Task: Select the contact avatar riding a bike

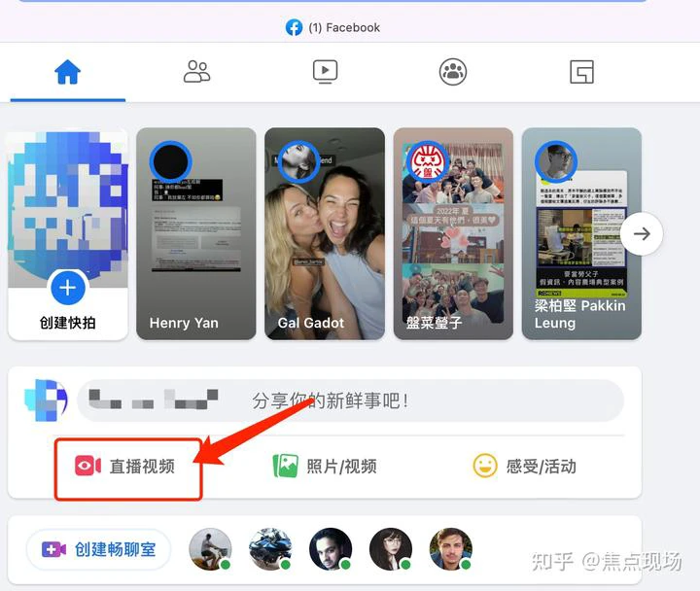Action: (210, 549)
